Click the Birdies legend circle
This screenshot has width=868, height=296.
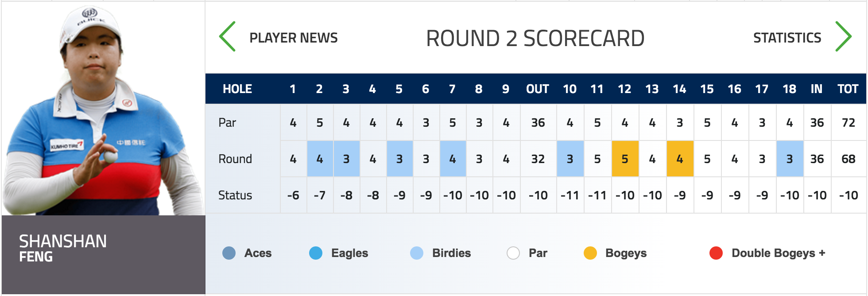click(x=417, y=253)
